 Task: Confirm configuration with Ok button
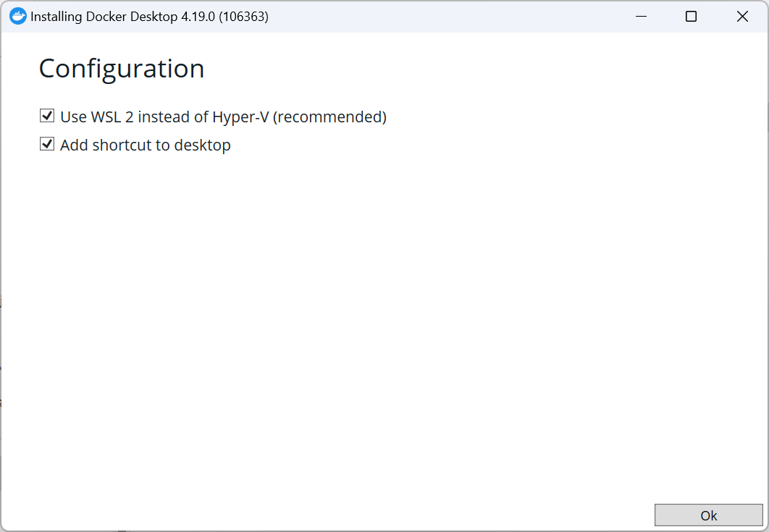(x=709, y=515)
